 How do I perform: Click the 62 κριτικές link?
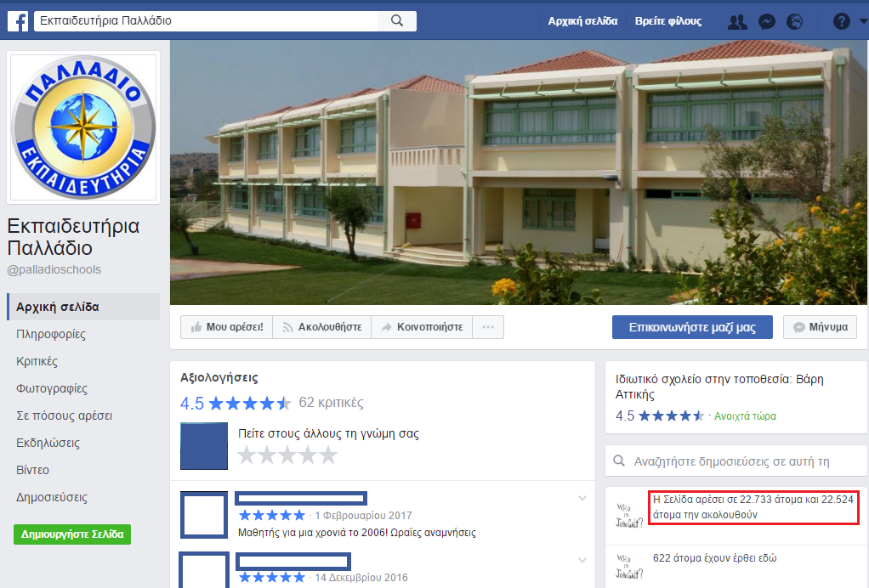[x=331, y=403]
